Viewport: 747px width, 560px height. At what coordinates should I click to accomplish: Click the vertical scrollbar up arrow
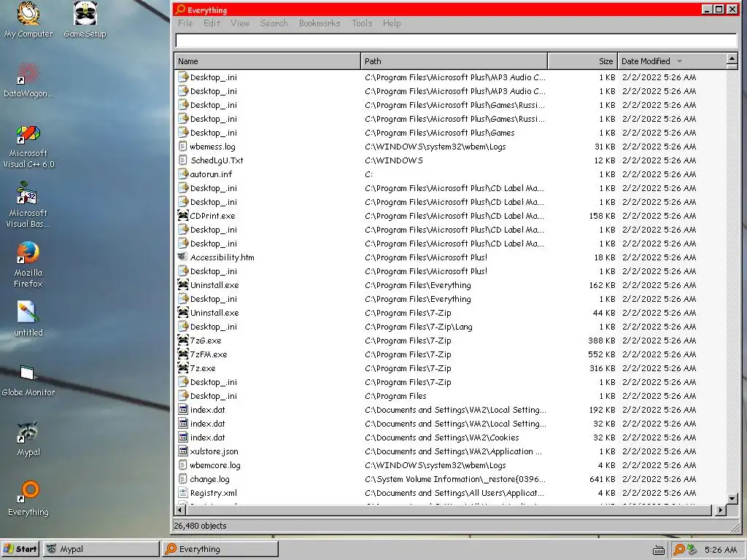732,59
